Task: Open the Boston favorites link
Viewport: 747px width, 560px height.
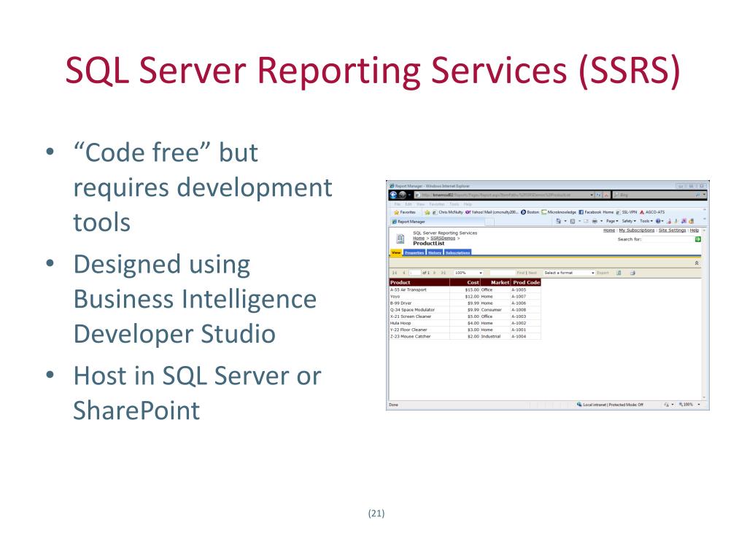Action: pos(530,212)
